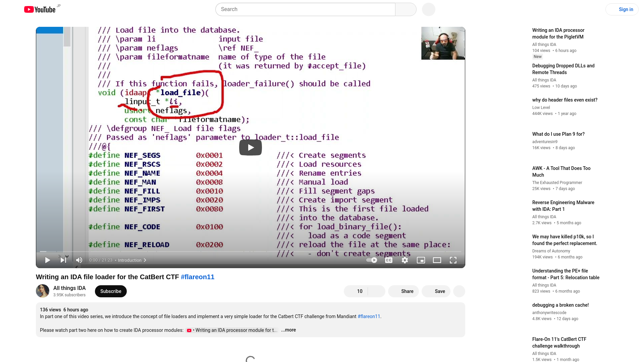Open the linked processor module video in the description
The height and width of the screenshot is (362, 644).
[232, 330]
